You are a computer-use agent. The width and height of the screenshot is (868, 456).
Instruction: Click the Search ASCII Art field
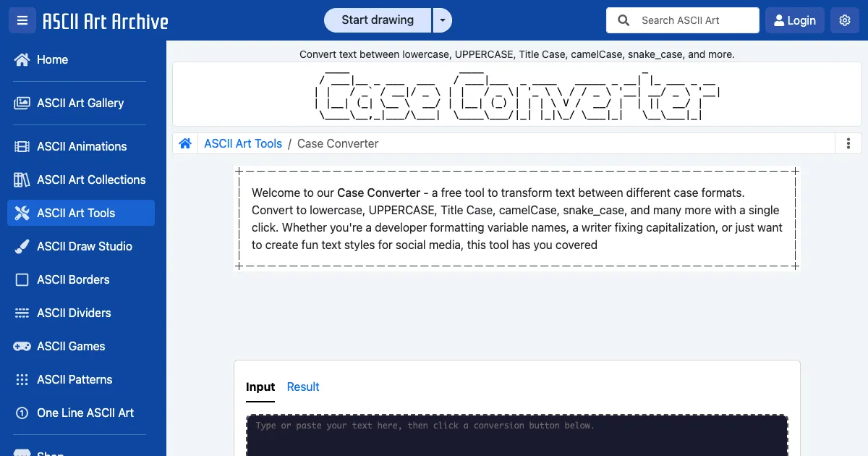694,20
